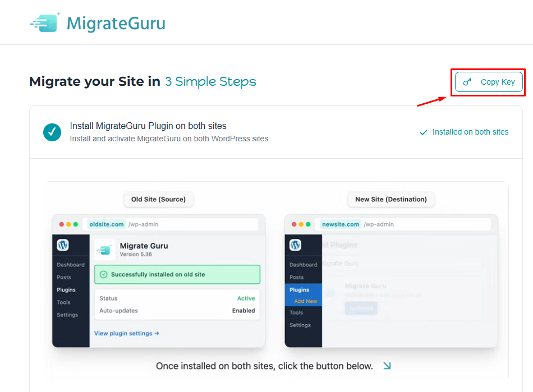Click WordPress logo in new site panel

(295, 245)
